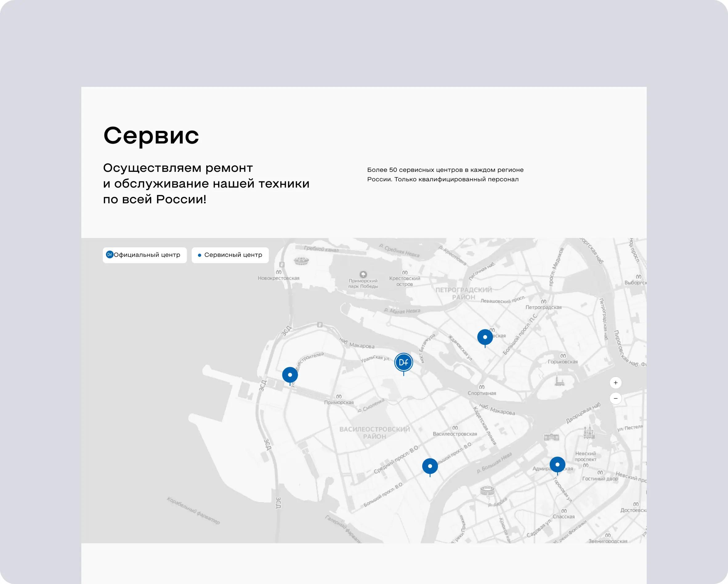Screen dimensions: 728x584
Task: Click the Приморская metro icon
Action: pos(339,396)
